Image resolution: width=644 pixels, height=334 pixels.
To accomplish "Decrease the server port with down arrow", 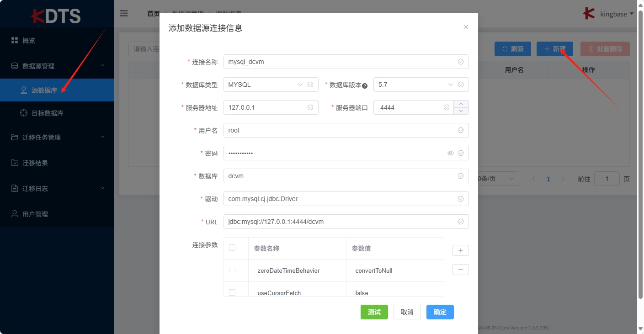I will 461,111.
